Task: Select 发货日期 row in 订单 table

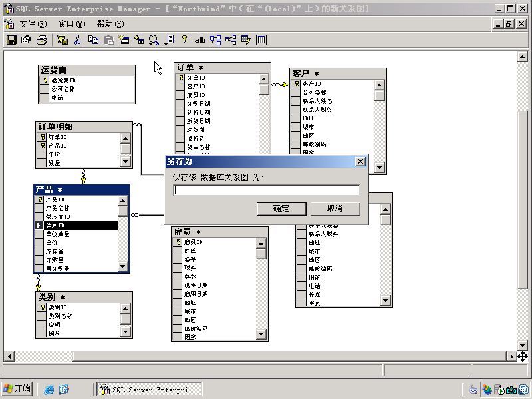Action: (x=217, y=121)
